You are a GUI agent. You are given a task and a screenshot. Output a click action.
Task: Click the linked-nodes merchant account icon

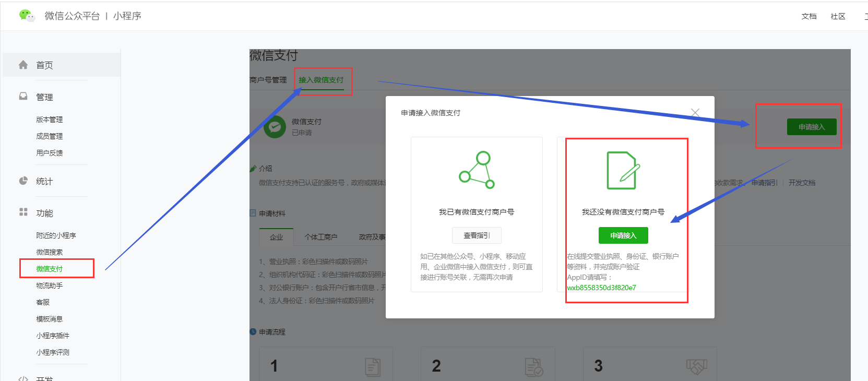(477, 170)
